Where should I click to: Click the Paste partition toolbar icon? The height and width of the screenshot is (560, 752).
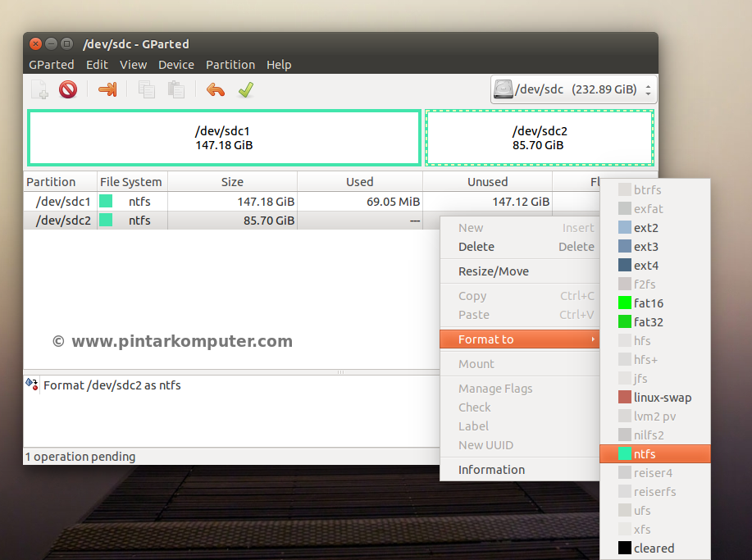pos(176,89)
